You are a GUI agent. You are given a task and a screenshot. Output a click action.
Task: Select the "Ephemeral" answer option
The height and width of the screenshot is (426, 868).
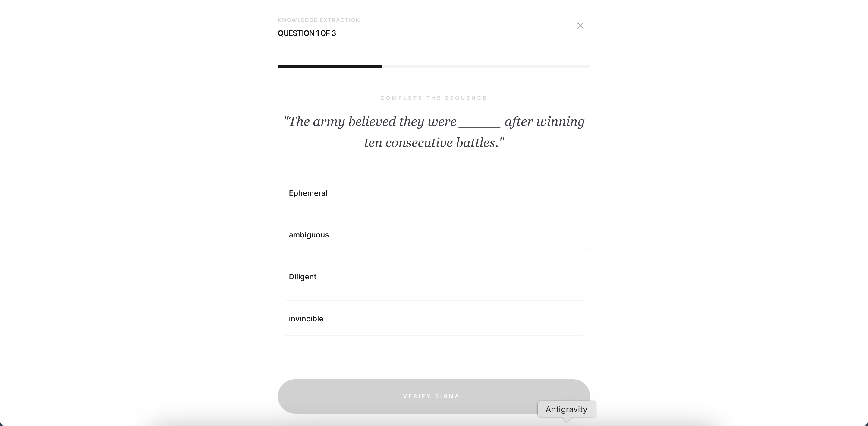click(x=433, y=193)
